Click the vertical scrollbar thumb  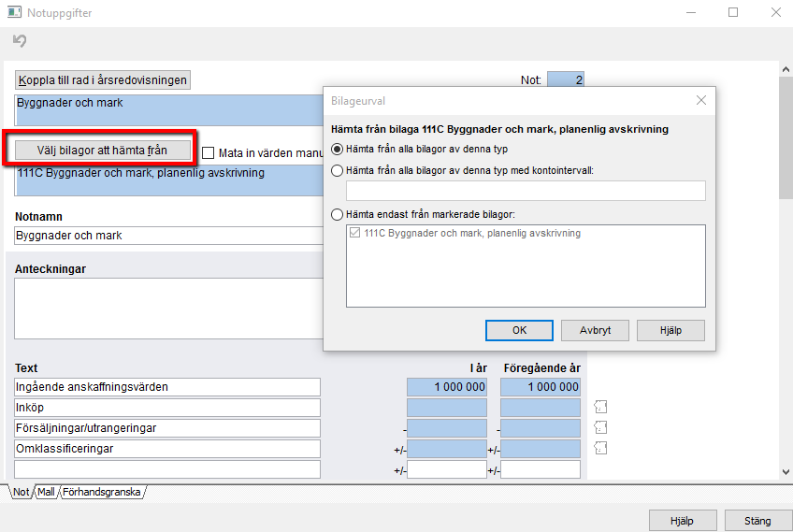(786, 137)
